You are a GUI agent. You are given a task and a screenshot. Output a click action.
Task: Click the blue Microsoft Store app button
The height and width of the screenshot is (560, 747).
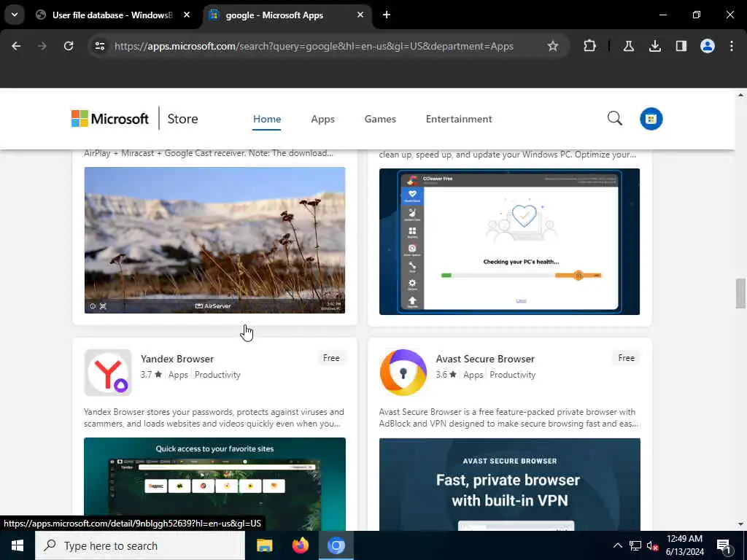point(651,119)
